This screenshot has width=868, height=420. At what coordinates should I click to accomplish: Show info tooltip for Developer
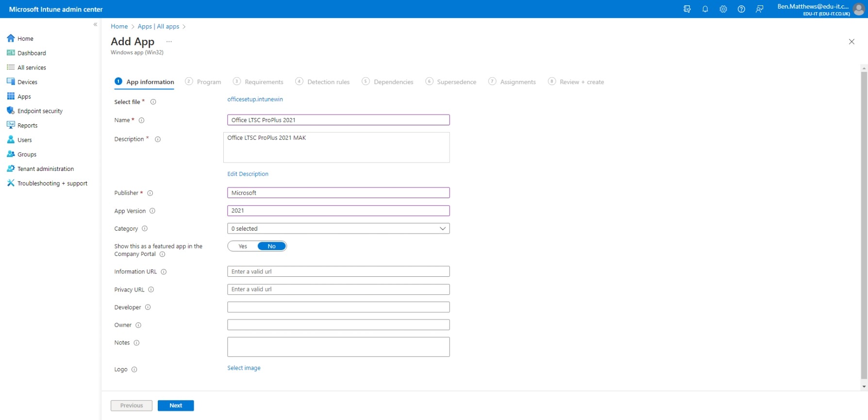(148, 307)
